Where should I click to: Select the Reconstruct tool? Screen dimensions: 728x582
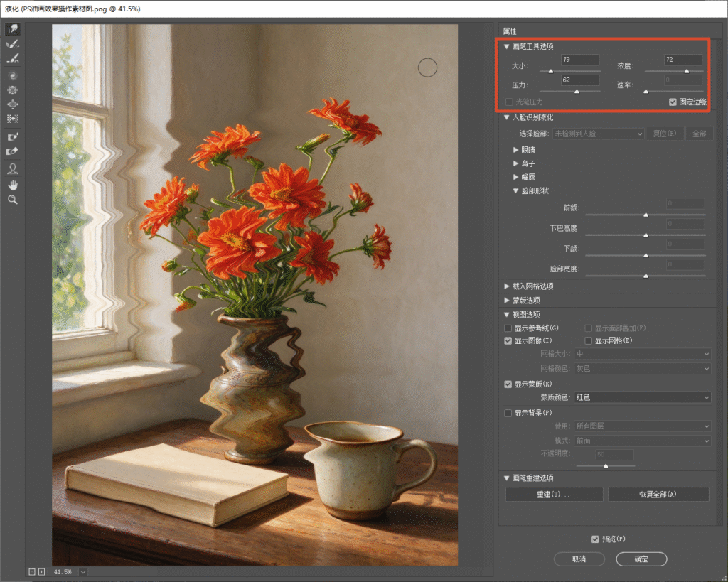point(13,44)
